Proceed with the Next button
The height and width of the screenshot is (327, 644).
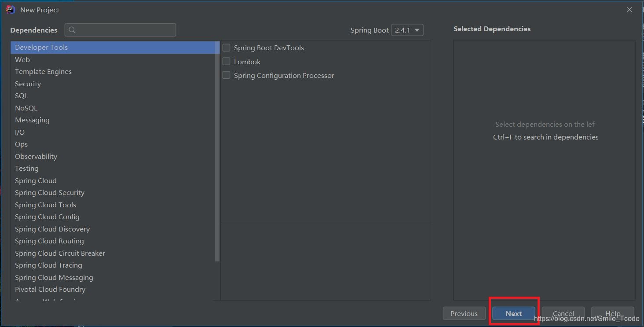(x=514, y=314)
